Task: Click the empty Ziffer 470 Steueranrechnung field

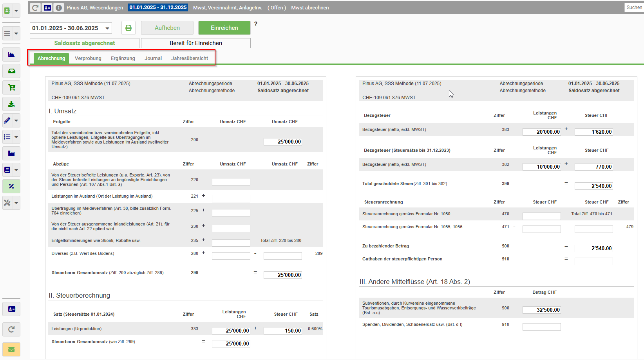Action: [x=542, y=216]
